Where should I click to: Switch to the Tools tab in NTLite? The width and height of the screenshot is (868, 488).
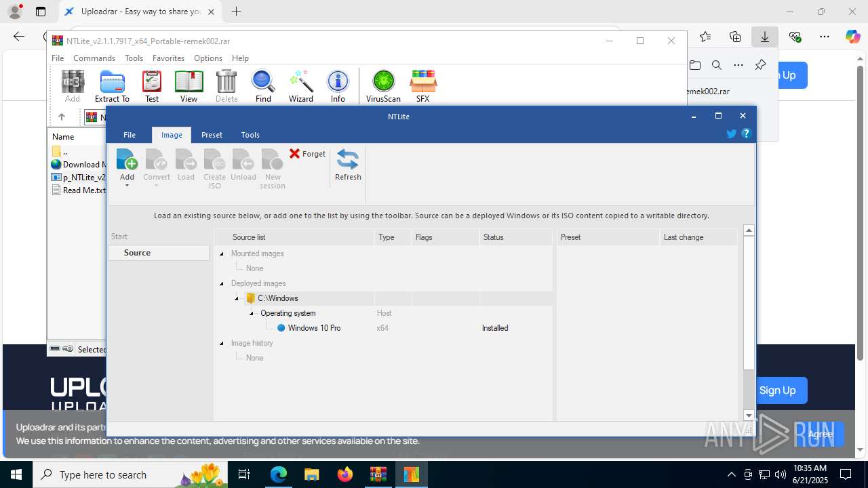(250, 135)
